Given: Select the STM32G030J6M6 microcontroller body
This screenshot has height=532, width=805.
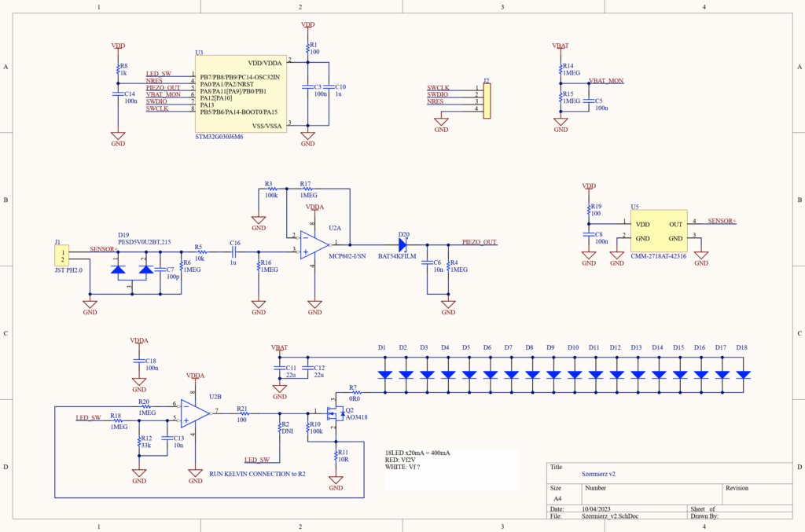Looking at the screenshot, I should [x=240, y=94].
